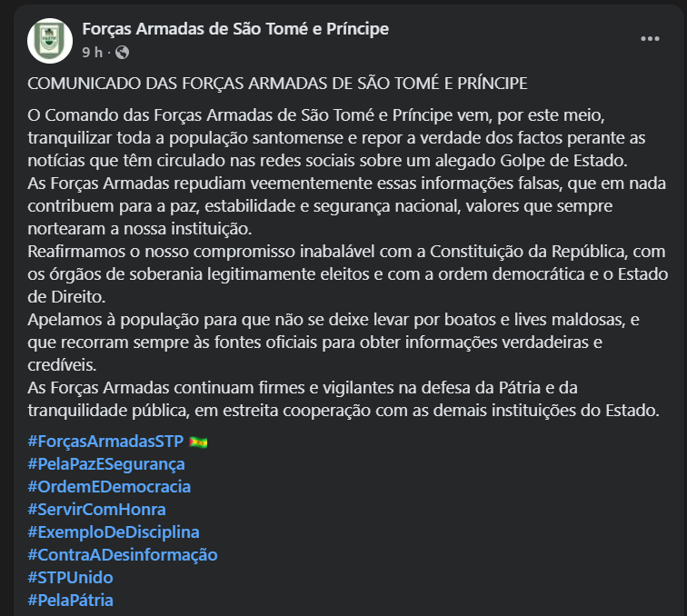Open the #ForçasArmadasSTP hashtag

pyautogui.click(x=105, y=442)
